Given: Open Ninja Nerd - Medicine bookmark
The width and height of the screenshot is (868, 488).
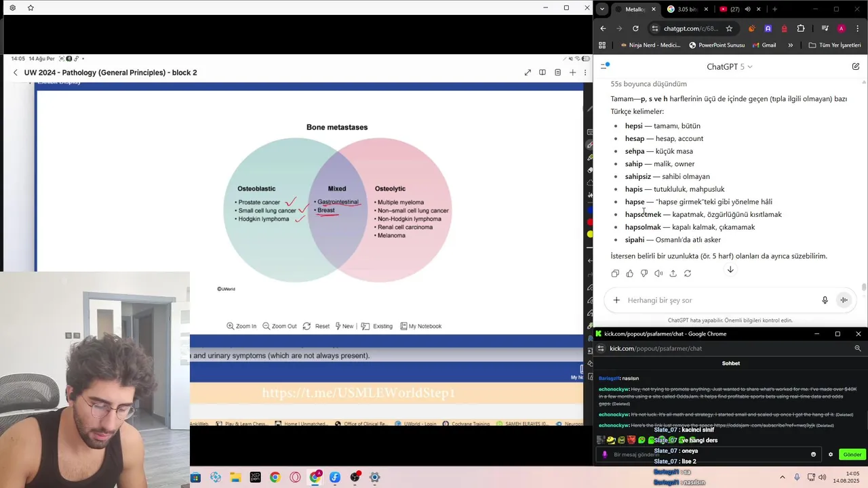Looking at the screenshot, I should click(x=650, y=45).
